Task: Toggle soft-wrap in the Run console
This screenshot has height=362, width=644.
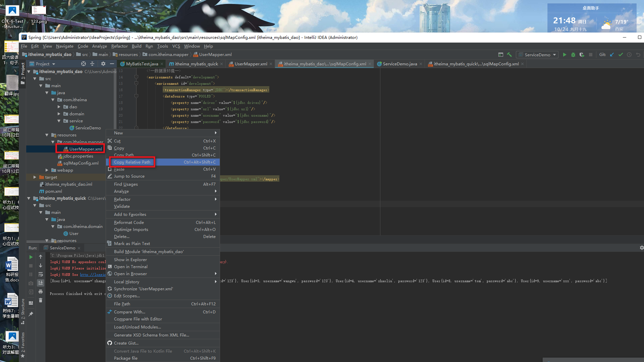Action: (41, 274)
